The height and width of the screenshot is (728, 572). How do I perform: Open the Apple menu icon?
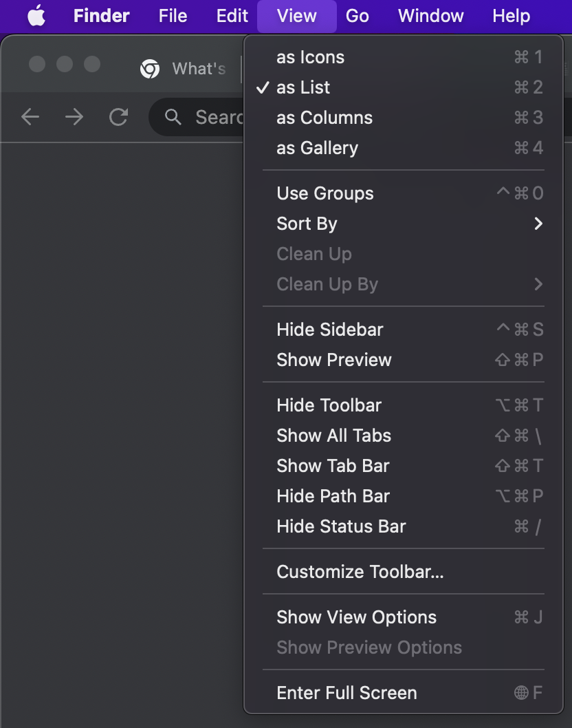36,16
